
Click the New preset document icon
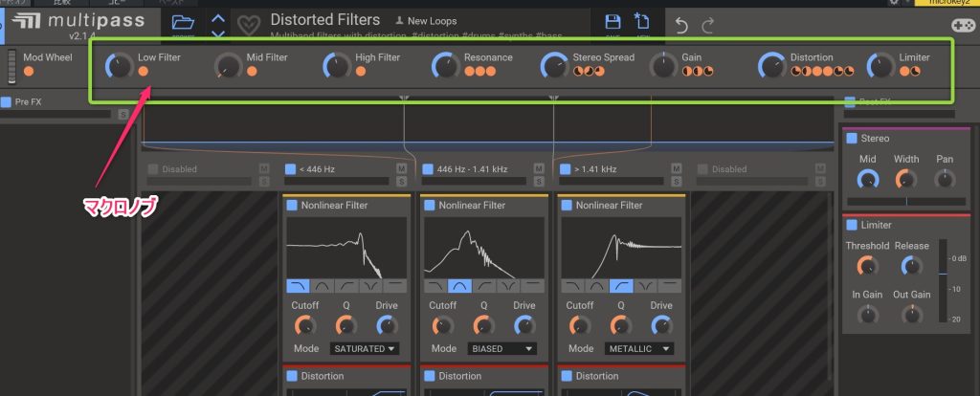pos(643,22)
